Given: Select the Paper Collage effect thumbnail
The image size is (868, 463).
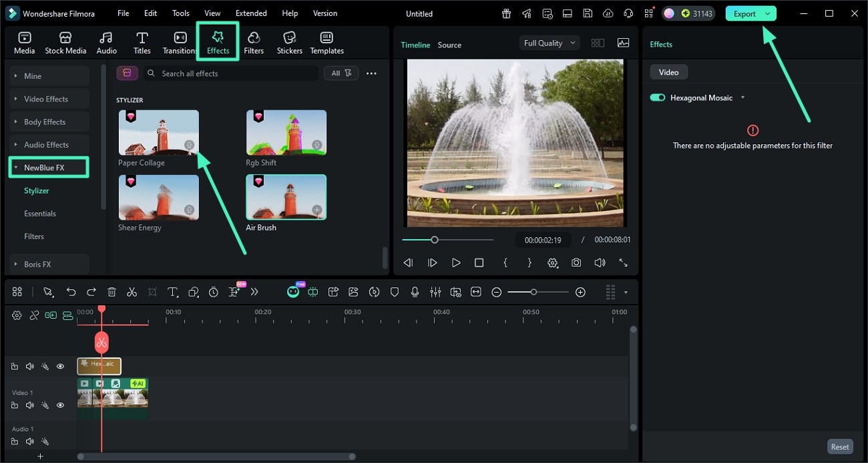Looking at the screenshot, I should coord(158,132).
